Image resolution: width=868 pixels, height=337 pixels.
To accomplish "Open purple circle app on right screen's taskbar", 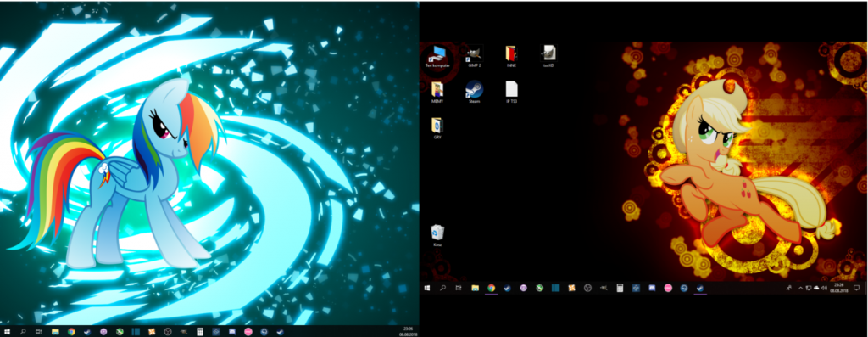I will pos(523,288).
